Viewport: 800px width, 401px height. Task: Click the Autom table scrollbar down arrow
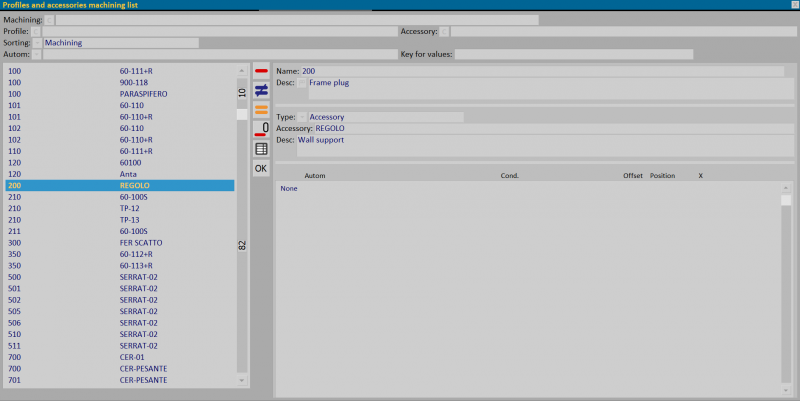[786, 390]
